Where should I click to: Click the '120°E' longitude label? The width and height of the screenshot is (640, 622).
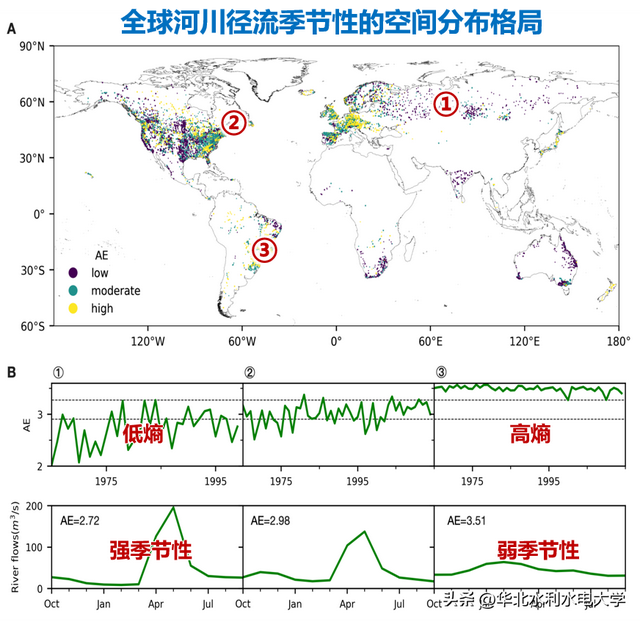(x=524, y=341)
